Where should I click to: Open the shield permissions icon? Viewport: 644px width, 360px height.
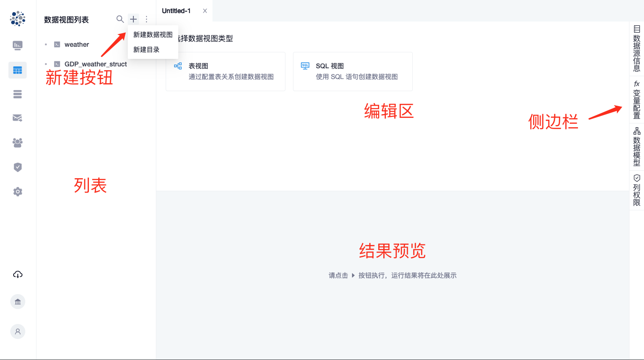pyautogui.click(x=18, y=167)
